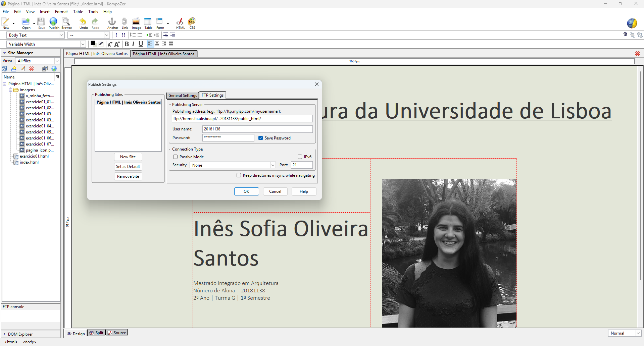Open the CSS editor icon
This screenshot has width=644, height=346.
click(x=192, y=22)
